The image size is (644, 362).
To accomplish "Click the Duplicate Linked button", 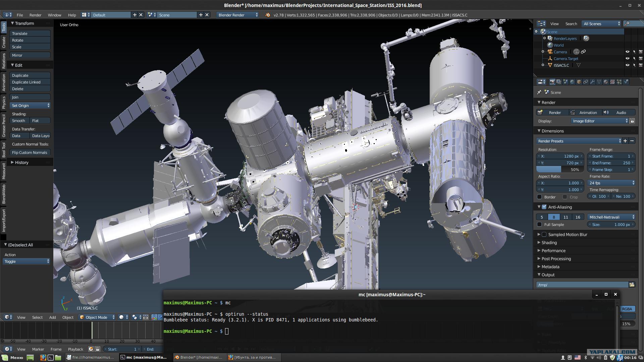I will [30, 82].
